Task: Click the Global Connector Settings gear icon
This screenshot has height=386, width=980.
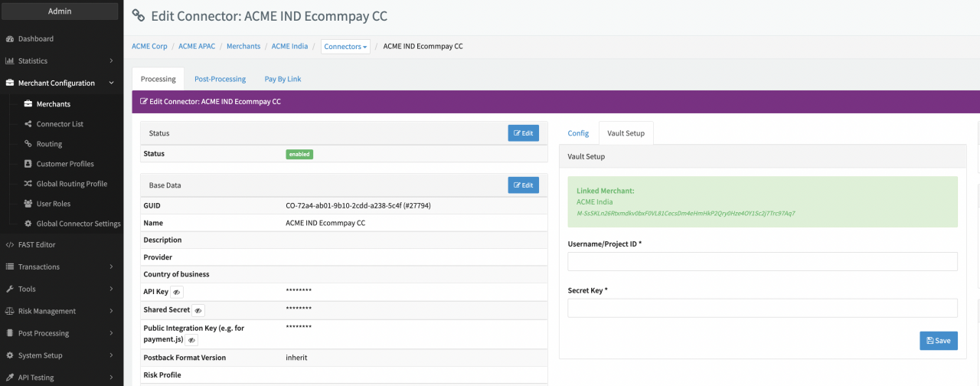Action: 28,224
